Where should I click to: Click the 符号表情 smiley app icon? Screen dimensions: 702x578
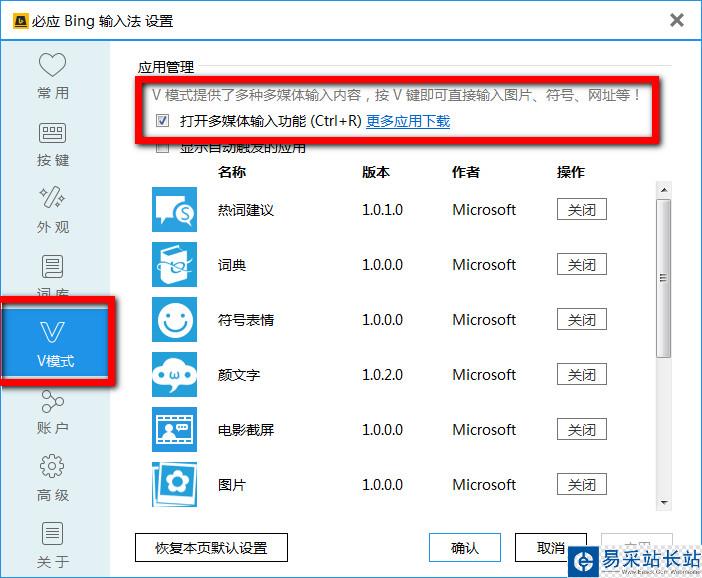pyautogui.click(x=174, y=320)
